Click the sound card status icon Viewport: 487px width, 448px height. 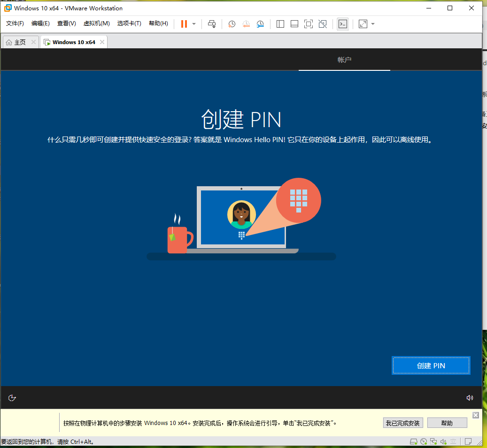tap(443, 441)
